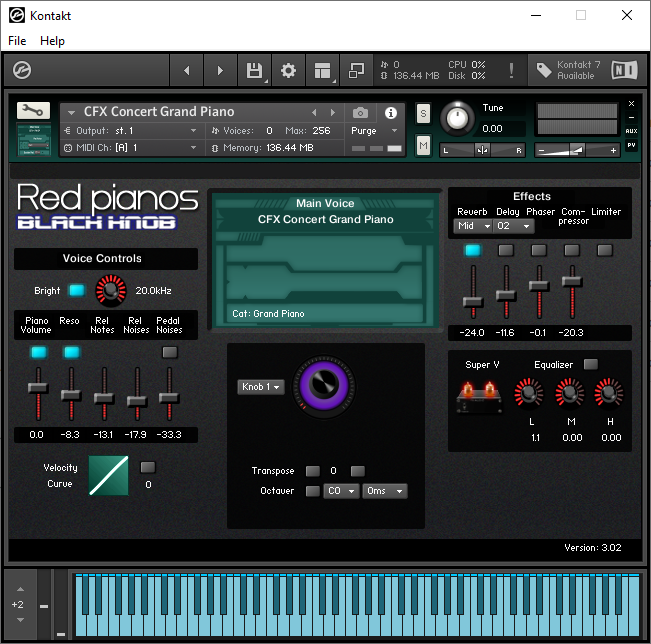The width and height of the screenshot is (651, 644).
Task: Open instrument edit mode with wrench icon
Action: pos(33,110)
